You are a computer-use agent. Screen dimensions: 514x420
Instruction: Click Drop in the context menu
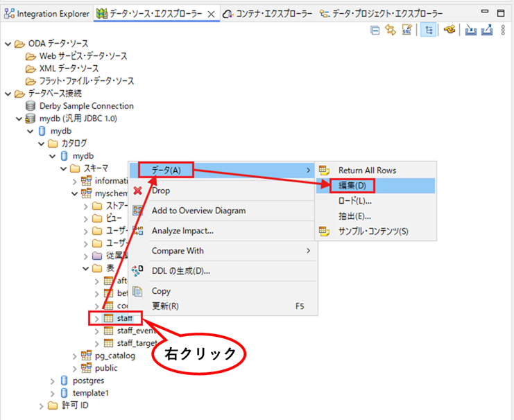(161, 191)
